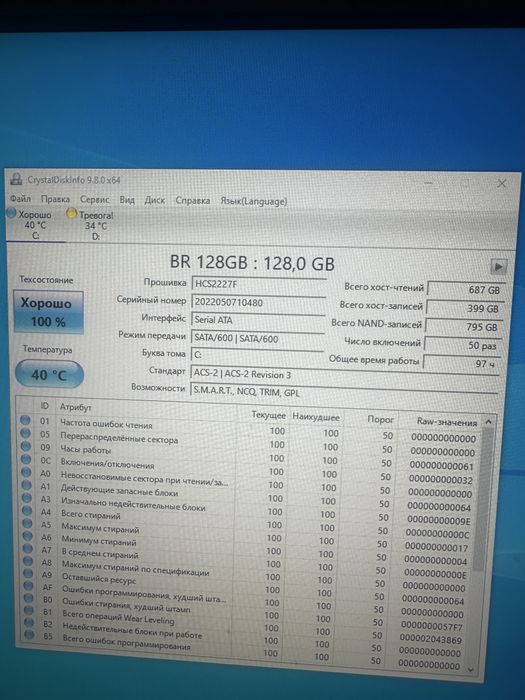Viewport: 525px width, 700px height.
Task: Open the Правка menu
Action: click(x=55, y=199)
